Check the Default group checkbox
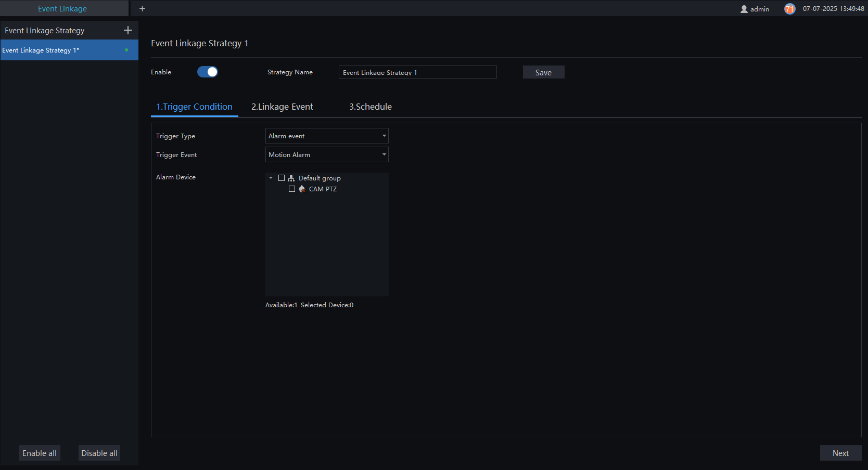Image resolution: width=868 pixels, height=470 pixels. click(x=282, y=178)
